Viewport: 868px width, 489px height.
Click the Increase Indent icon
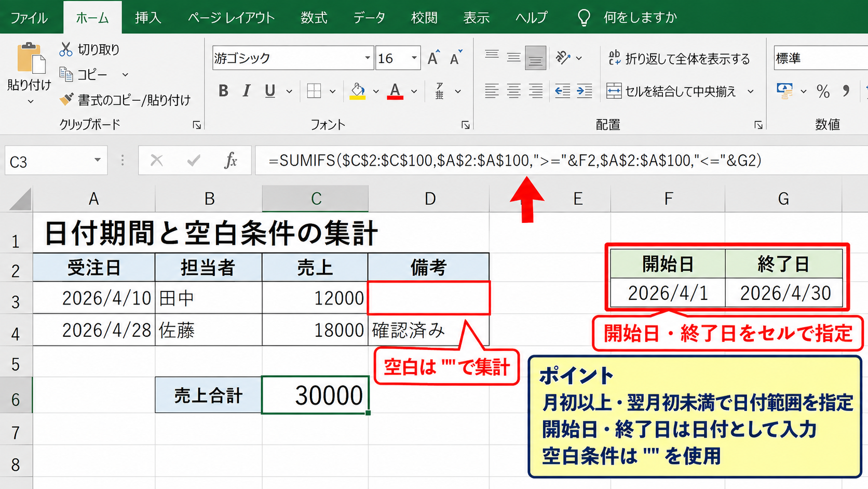click(585, 91)
